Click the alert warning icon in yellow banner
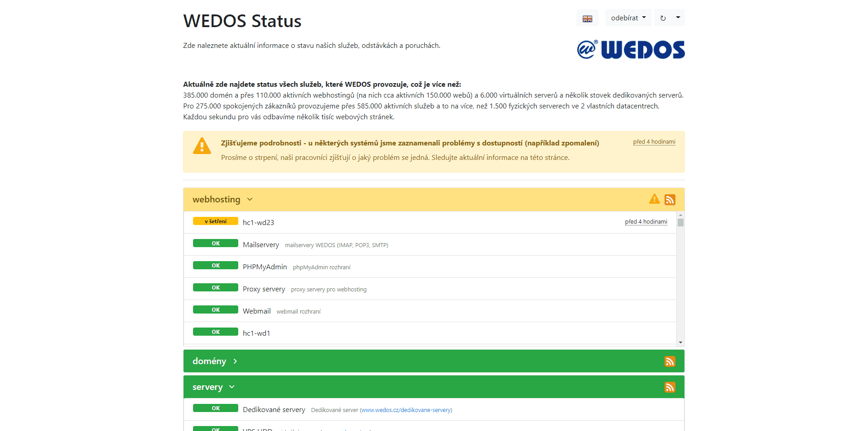868x431 pixels. tap(202, 146)
